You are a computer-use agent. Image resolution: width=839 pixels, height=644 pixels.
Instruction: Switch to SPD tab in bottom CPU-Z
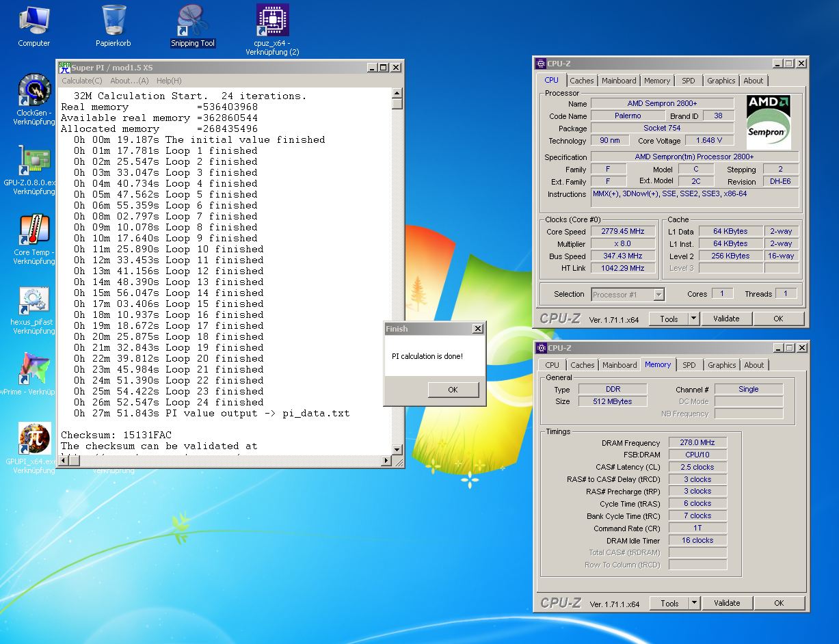689,365
